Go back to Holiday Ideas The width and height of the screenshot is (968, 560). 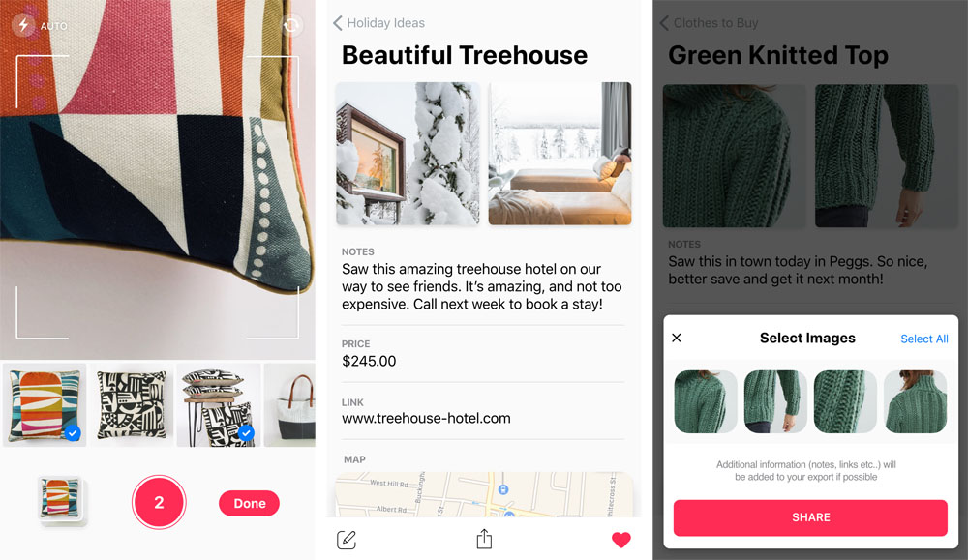[379, 23]
